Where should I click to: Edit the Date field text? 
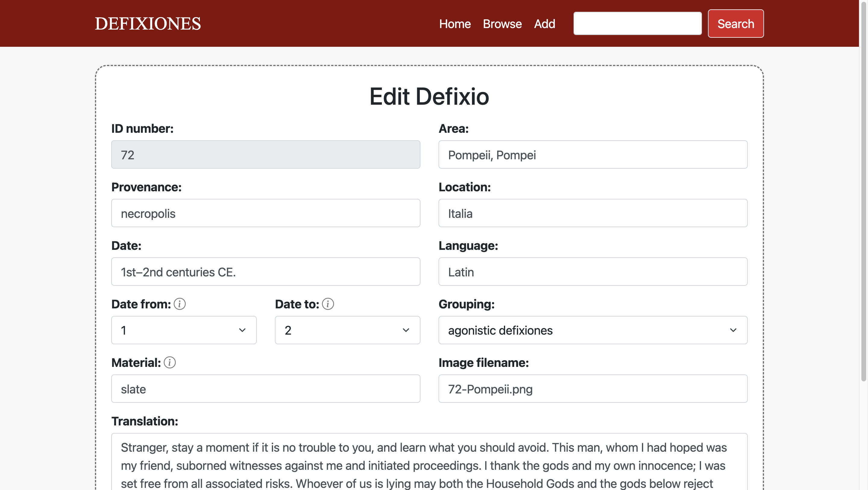(x=266, y=272)
